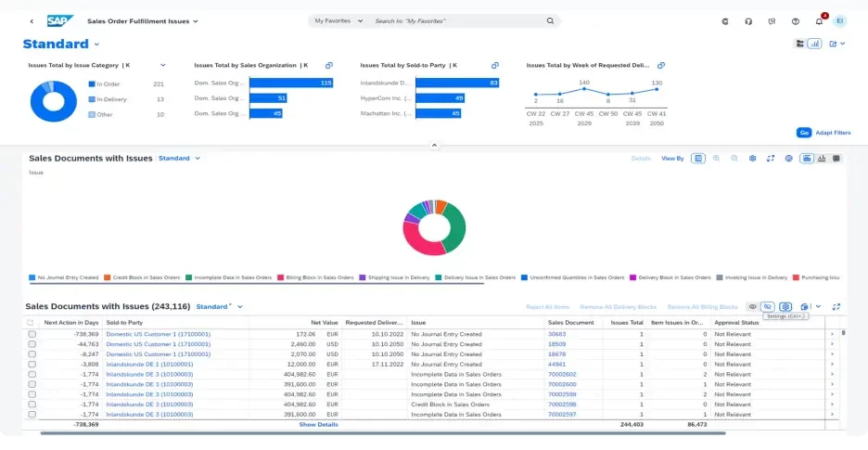This screenshot has height=450, width=868.
Task: Click Adapt Filters
Action: tap(833, 133)
